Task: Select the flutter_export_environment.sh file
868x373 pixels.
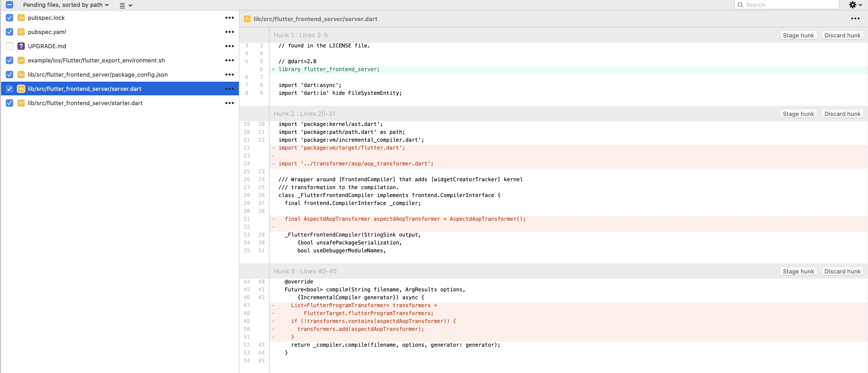Action: tap(96, 60)
